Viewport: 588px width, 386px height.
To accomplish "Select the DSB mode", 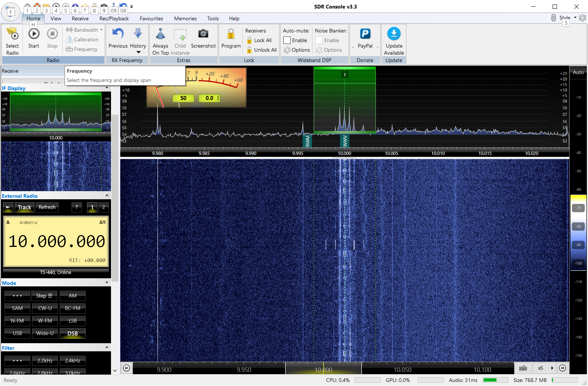I will pos(73,334).
